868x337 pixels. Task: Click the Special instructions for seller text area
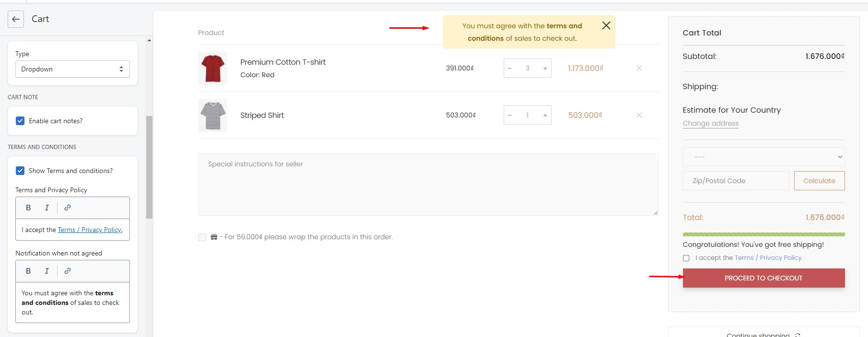click(x=428, y=185)
